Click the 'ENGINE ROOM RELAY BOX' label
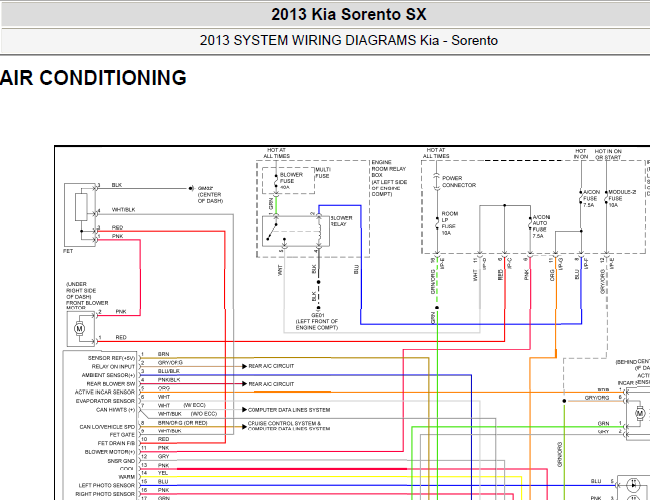Screen dimensions: 650x500 [389, 169]
